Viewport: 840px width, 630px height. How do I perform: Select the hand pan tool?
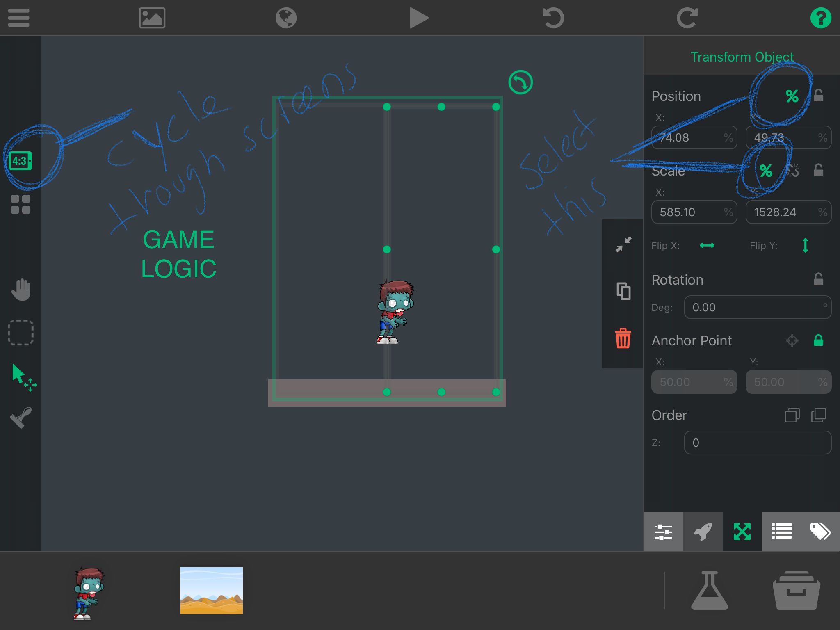[x=21, y=290]
